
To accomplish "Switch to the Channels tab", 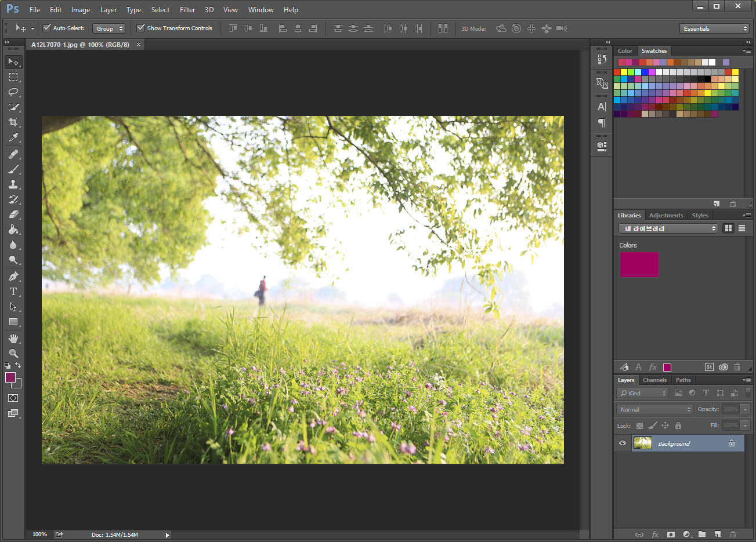I will (x=654, y=380).
